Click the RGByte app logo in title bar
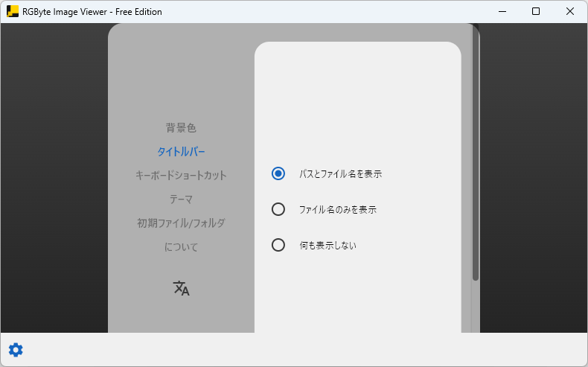Viewport: 588px width, 367px height. click(13, 11)
